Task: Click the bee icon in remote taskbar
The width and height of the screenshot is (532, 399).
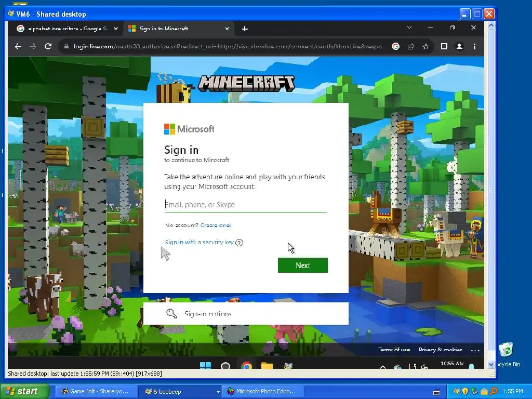Action: click(288, 366)
